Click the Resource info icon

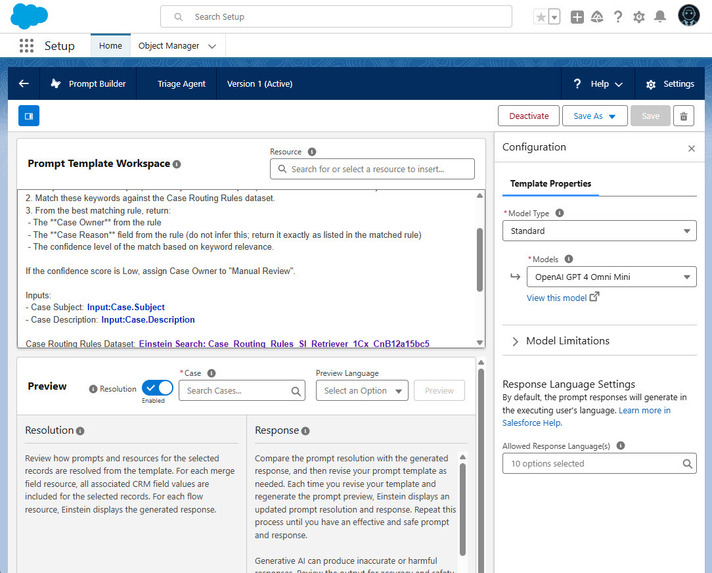click(x=312, y=152)
